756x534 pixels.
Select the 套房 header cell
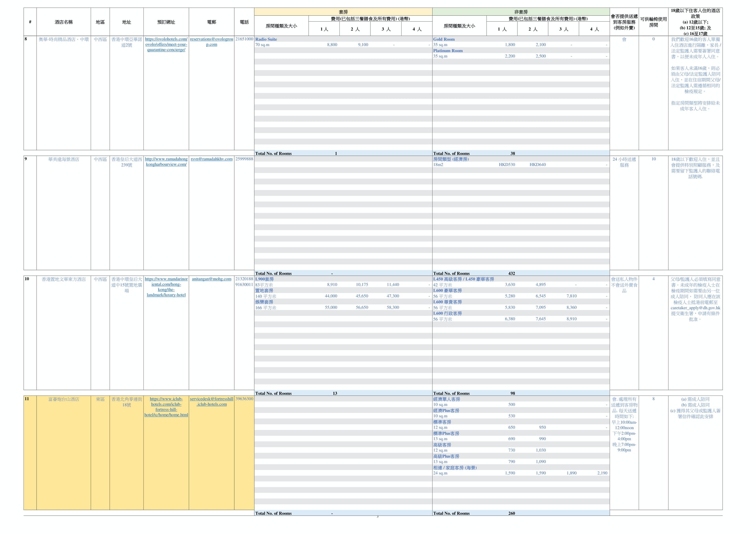click(343, 12)
